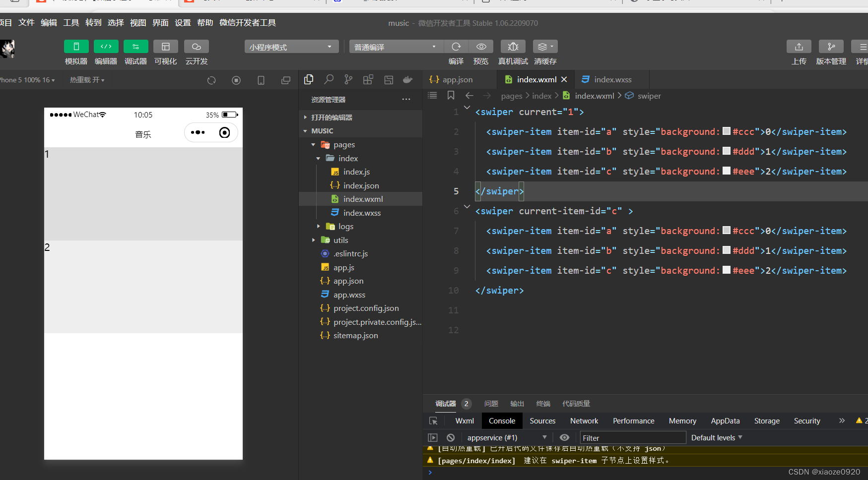Image resolution: width=868 pixels, height=480 pixels.
Task: Toggle the debugger panel button
Action: click(x=135, y=47)
